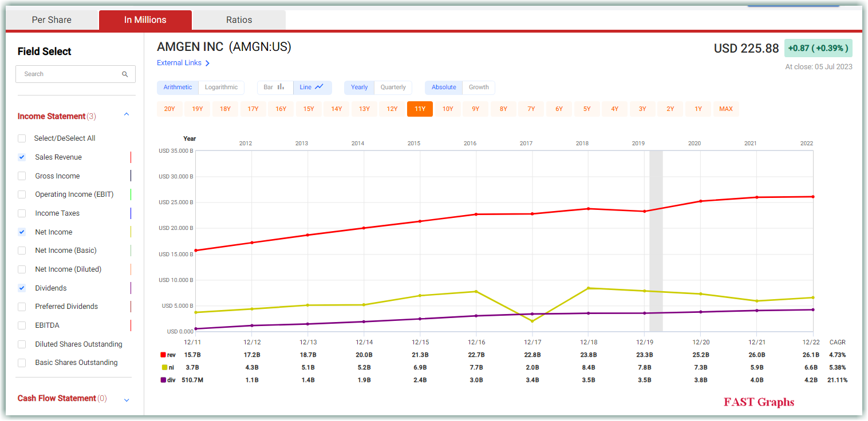Set the time range to 20Y

(x=169, y=109)
